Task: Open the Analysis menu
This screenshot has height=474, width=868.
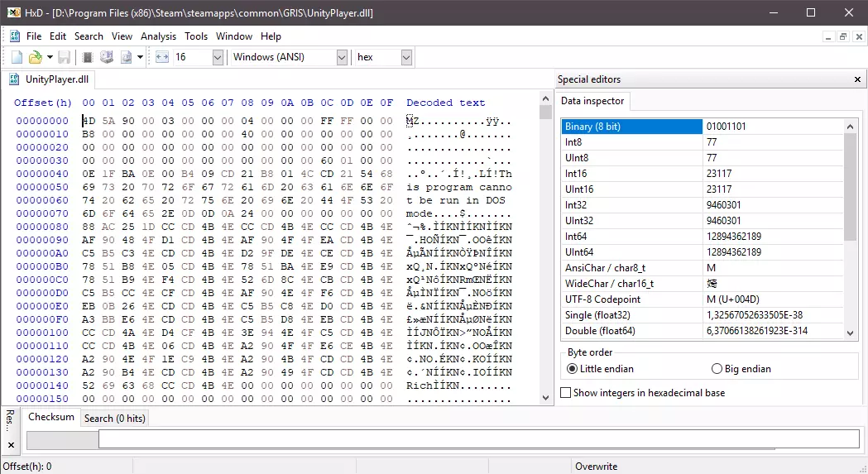Action: tap(158, 36)
